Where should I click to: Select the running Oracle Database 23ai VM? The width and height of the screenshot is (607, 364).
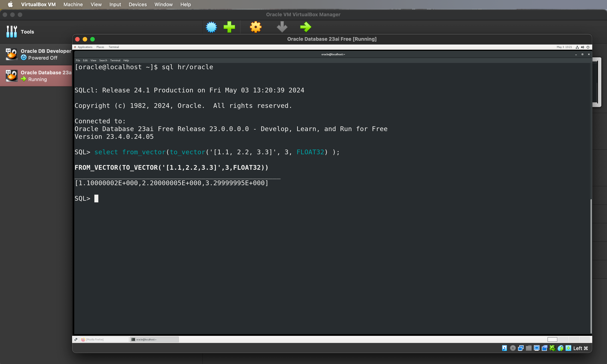click(x=36, y=76)
